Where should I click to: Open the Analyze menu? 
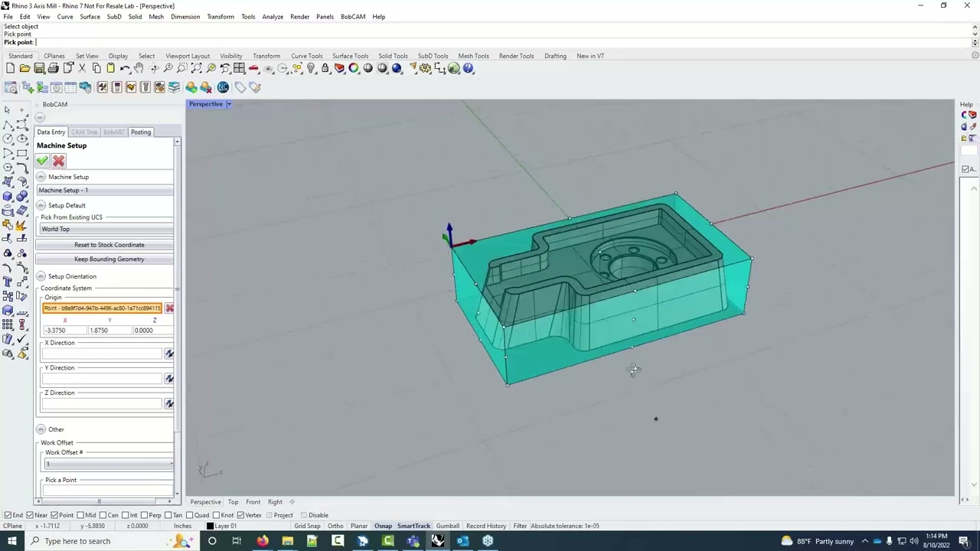(x=273, y=17)
